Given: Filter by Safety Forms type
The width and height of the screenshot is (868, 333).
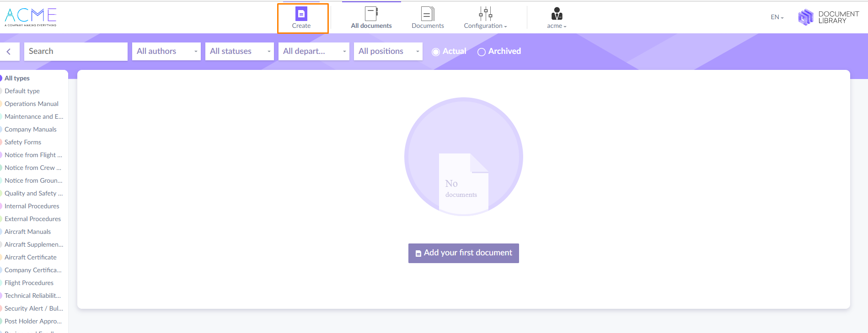Looking at the screenshot, I should 23,142.
